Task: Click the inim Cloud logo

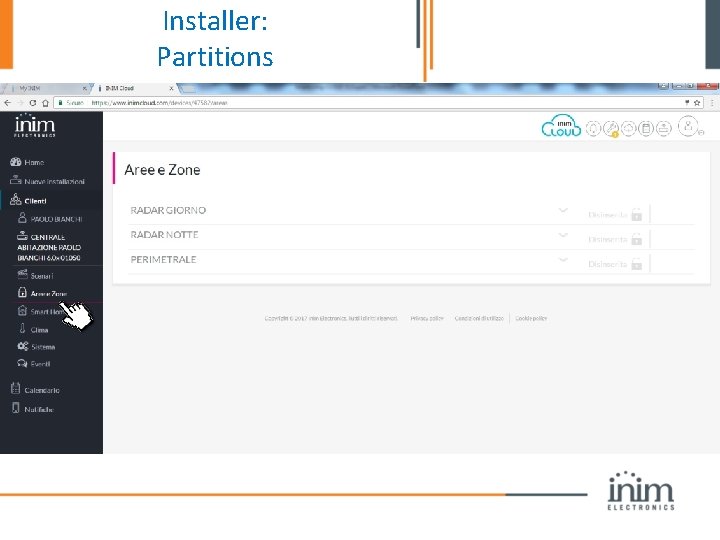Action: [561, 126]
